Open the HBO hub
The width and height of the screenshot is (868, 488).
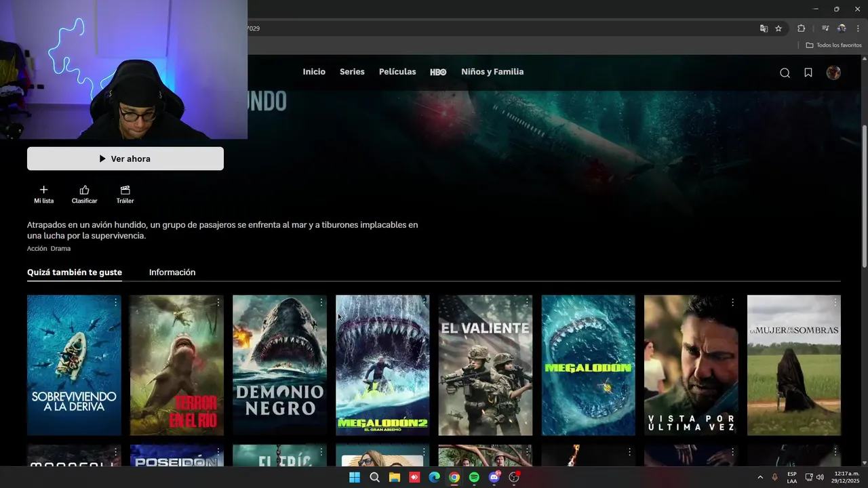(438, 72)
